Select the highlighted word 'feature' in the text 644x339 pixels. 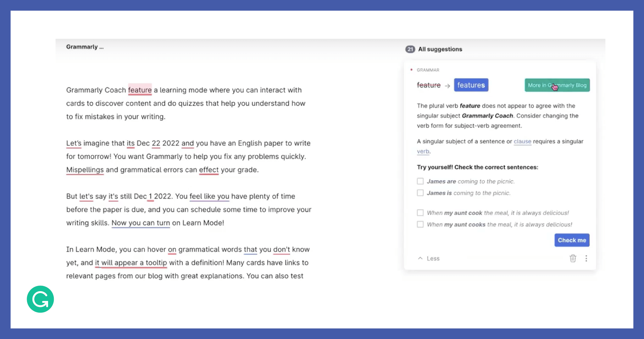140,90
